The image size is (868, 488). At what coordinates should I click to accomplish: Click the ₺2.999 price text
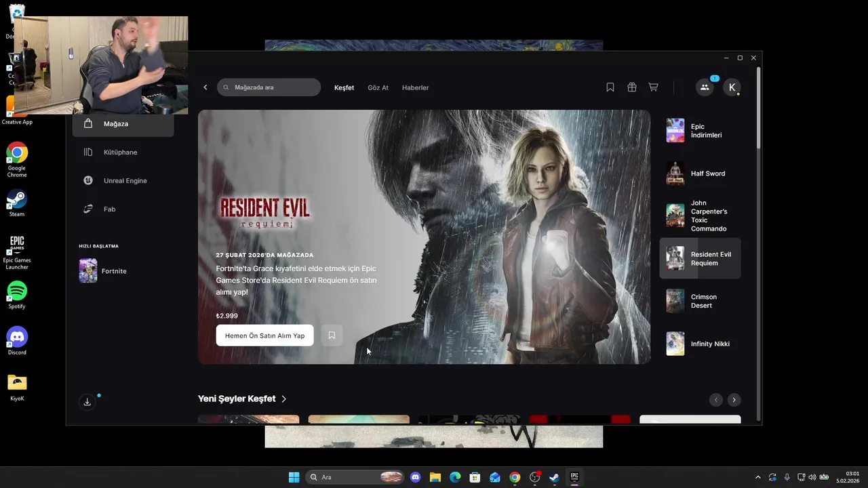coord(227,316)
